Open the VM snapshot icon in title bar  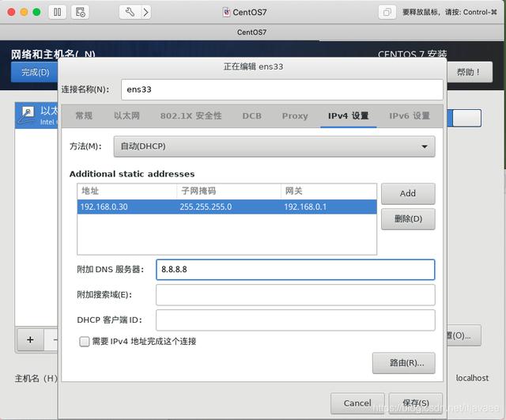80,13
